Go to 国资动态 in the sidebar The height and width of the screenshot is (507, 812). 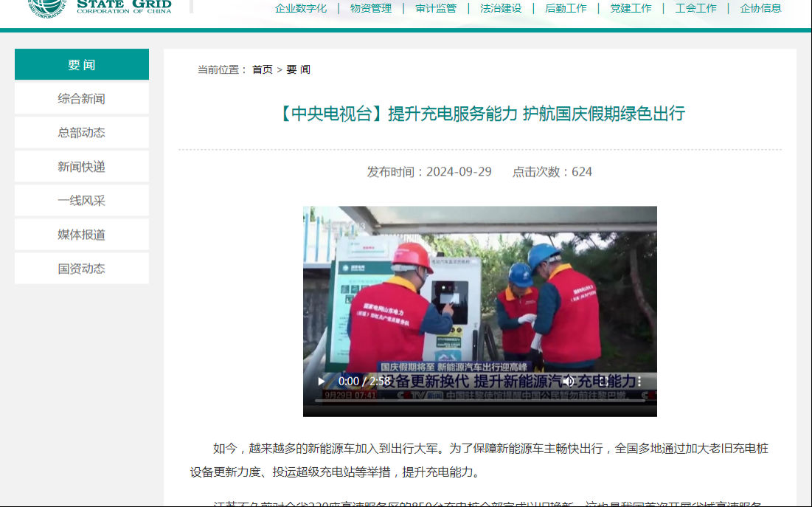[82, 269]
